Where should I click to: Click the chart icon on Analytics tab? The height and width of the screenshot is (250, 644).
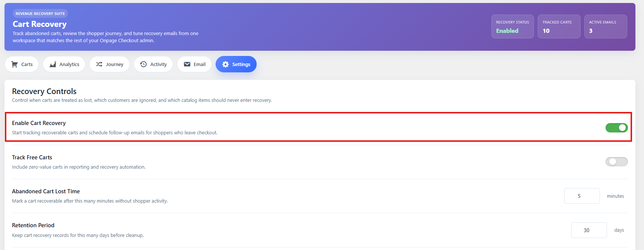[x=53, y=64]
